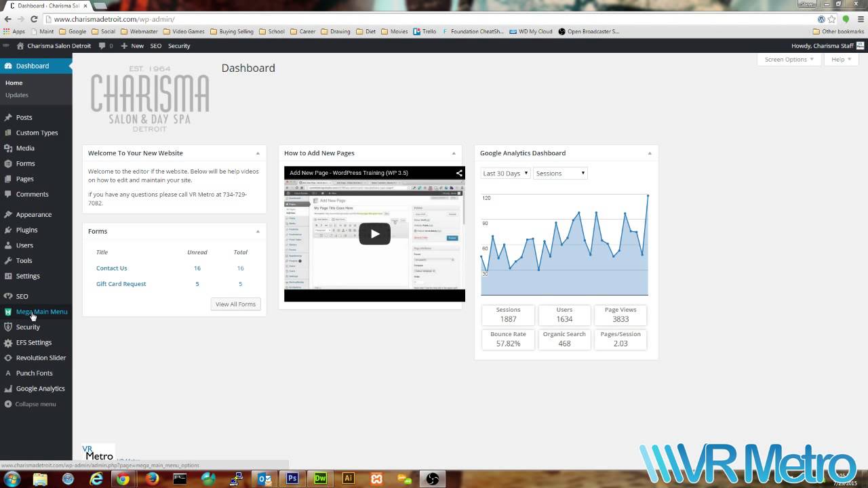This screenshot has height=488, width=868.
Task: Click the Settings icon in sidebar
Action: point(8,276)
